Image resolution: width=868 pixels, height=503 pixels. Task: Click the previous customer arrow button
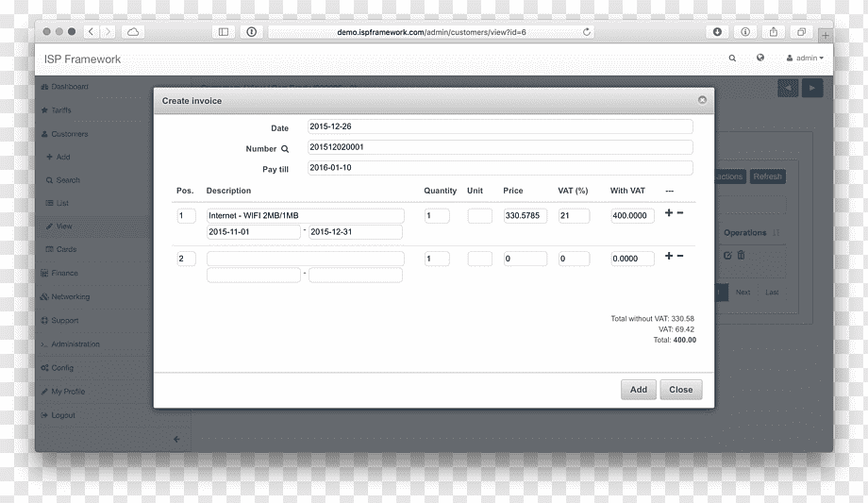click(788, 88)
